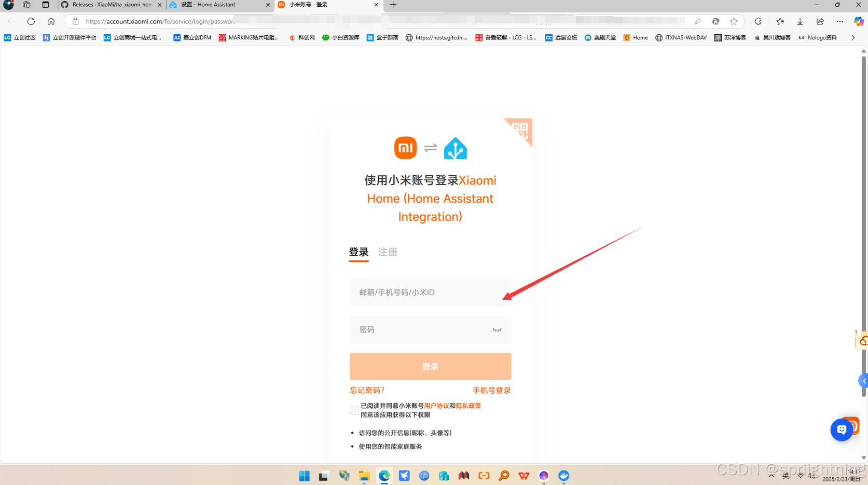Check the user agreement consent checkbox
The height and width of the screenshot is (485, 868).
click(354, 410)
